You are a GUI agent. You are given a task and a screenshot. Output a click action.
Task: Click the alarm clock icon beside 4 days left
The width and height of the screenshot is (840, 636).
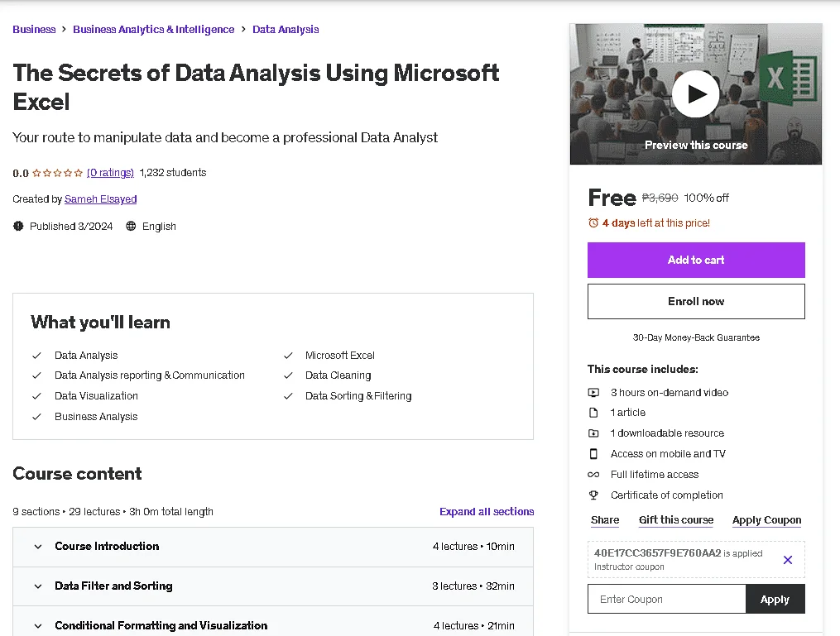593,222
